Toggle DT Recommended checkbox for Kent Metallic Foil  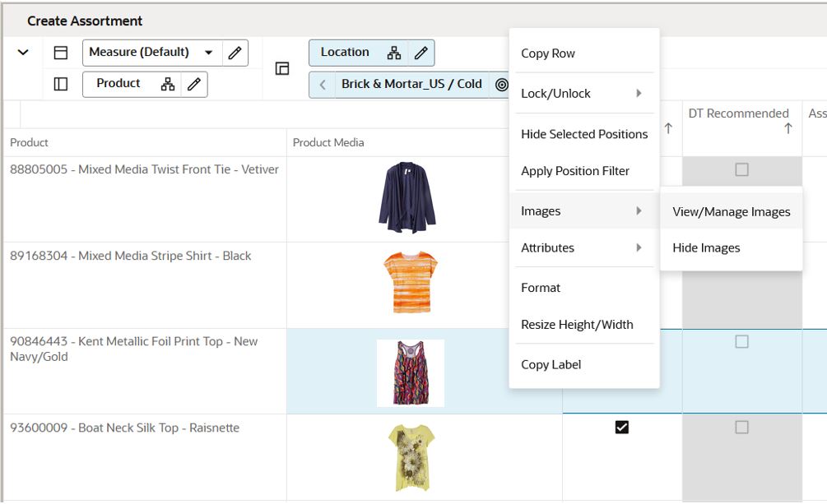tap(741, 342)
